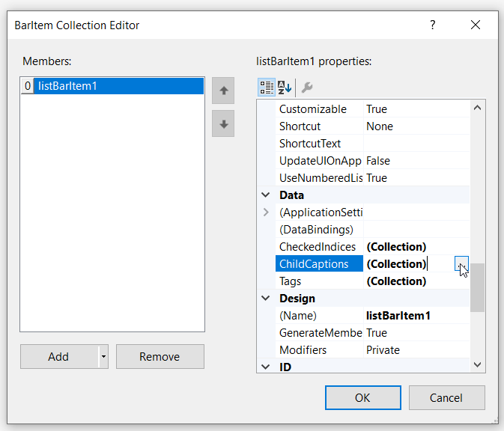
Task: Remove the selected member
Action: (160, 357)
